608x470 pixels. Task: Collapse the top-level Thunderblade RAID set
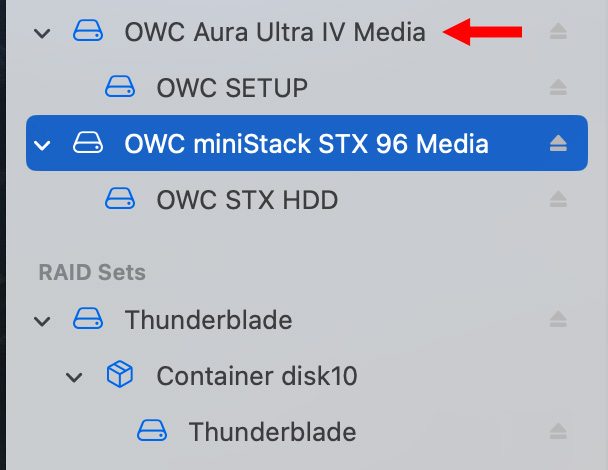pyautogui.click(x=42, y=321)
